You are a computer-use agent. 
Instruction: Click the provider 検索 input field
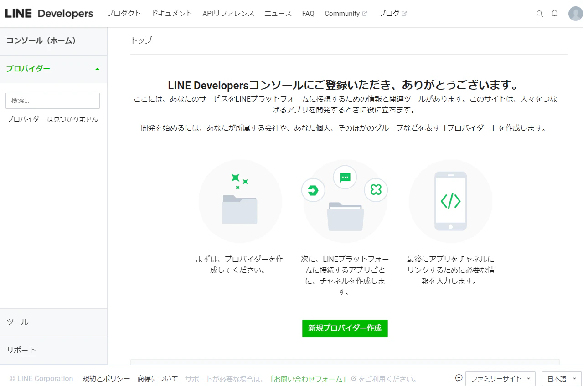(52, 101)
